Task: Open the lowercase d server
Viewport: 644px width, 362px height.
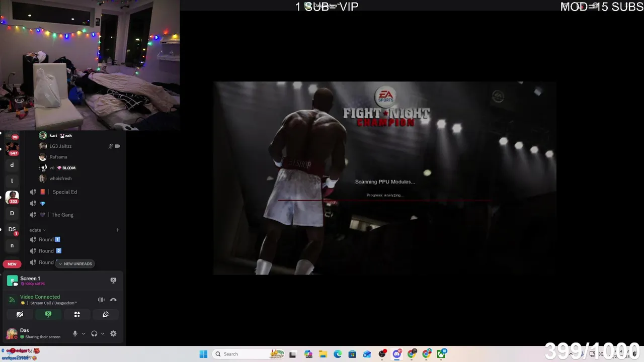Action: pyautogui.click(x=12, y=165)
